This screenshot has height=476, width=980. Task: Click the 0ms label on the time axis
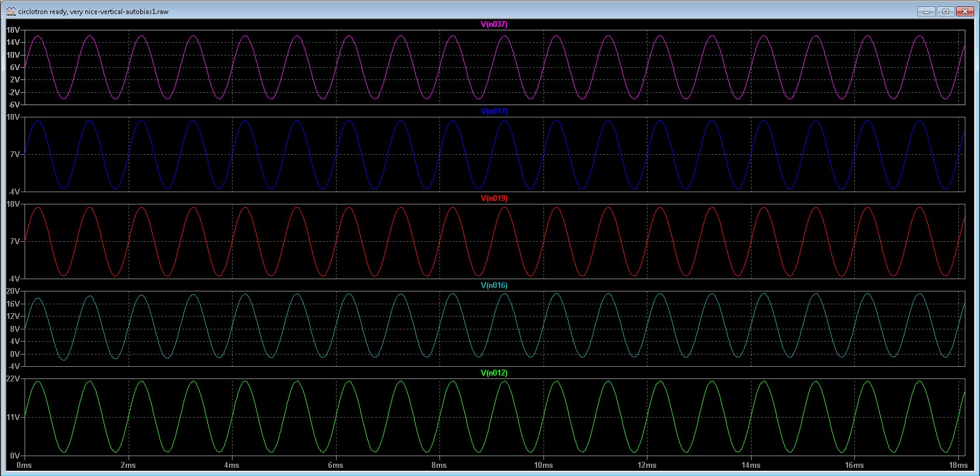pyautogui.click(x=24, y=465)
